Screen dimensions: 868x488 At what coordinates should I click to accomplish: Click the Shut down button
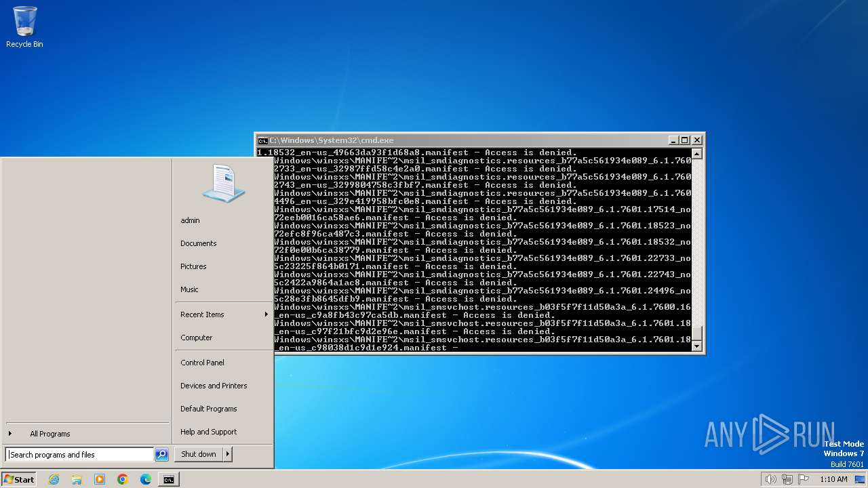(199, 454)
